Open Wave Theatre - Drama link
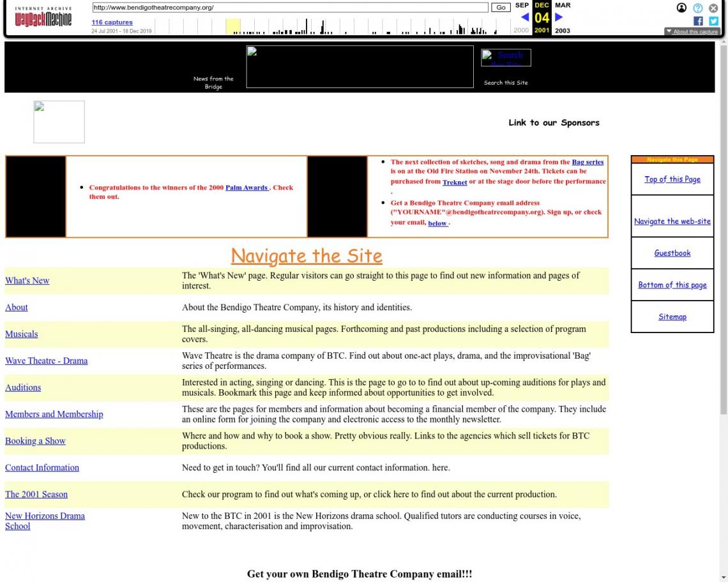 click(47, 361)
